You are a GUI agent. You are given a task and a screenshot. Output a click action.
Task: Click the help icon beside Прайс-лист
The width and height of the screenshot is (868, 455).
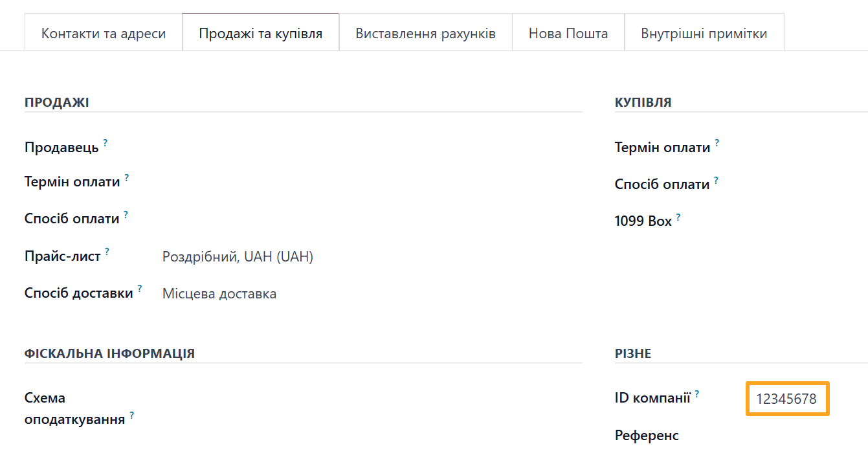(x=108, y=251)
